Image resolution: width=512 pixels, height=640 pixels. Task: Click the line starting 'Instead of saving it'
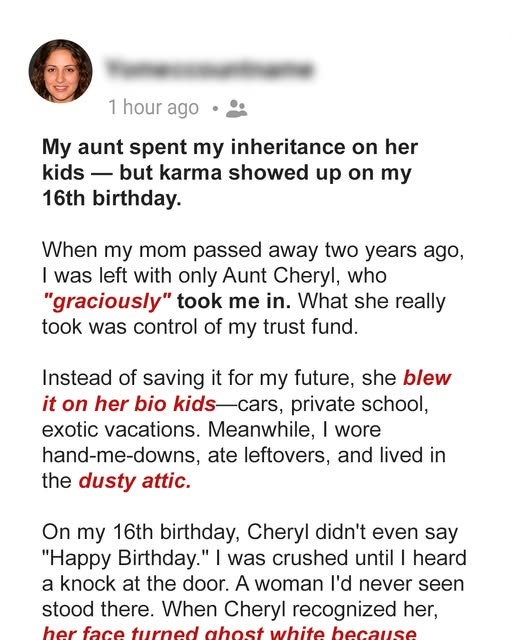[247, 378]
